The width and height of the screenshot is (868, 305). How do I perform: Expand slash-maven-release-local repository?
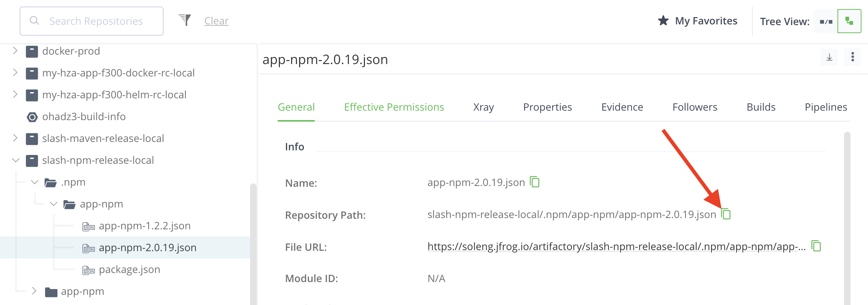pyautogui.click(x=15, y=138)
